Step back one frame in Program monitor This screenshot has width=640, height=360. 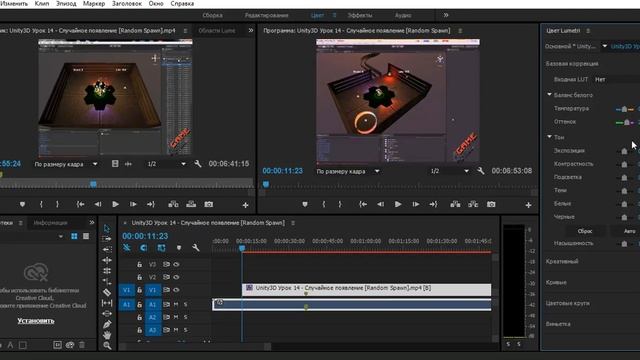(x=380, y=204)
